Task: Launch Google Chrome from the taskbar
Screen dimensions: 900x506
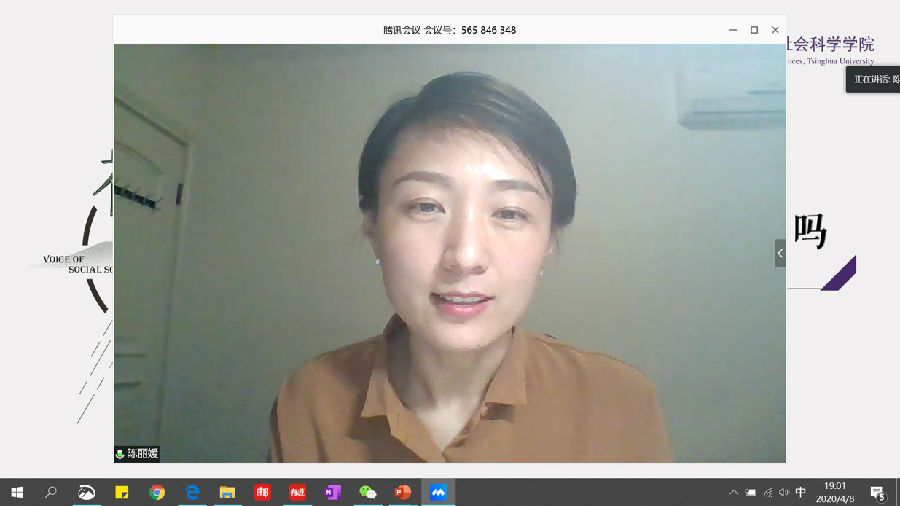Action: [157, 492]
